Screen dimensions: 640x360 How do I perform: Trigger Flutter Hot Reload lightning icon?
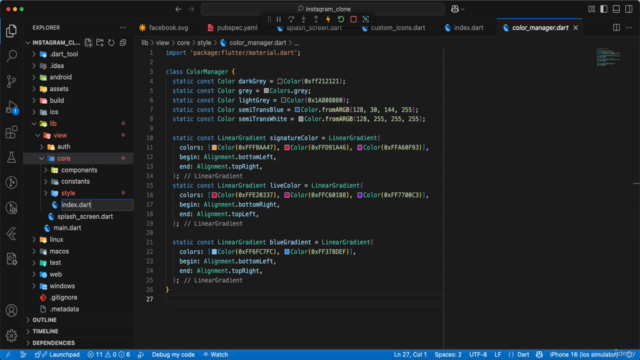pos(328,19)
